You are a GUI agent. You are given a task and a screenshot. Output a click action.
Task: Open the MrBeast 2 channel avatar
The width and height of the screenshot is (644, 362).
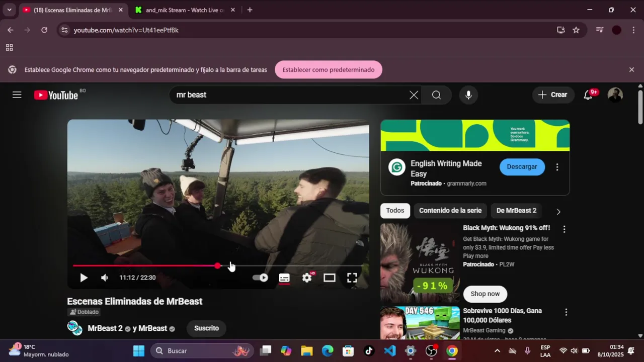(x=75, y=328)
